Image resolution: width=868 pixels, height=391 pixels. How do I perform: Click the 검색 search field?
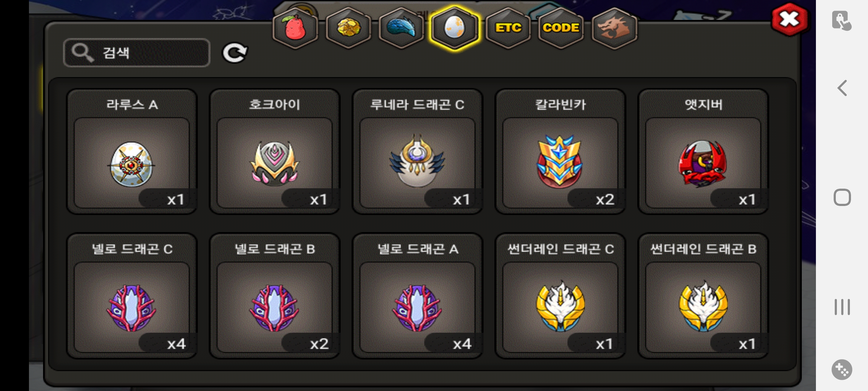coord(137,53)
